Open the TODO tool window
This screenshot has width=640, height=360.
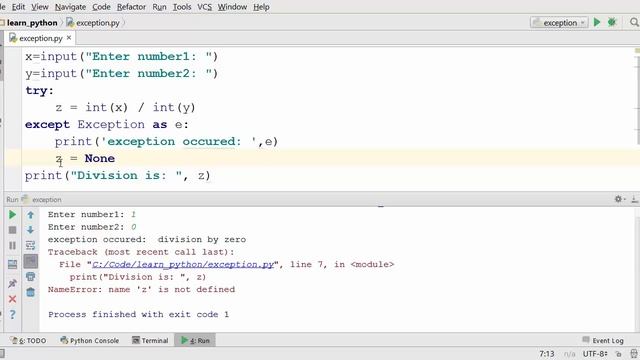[29, 340]
